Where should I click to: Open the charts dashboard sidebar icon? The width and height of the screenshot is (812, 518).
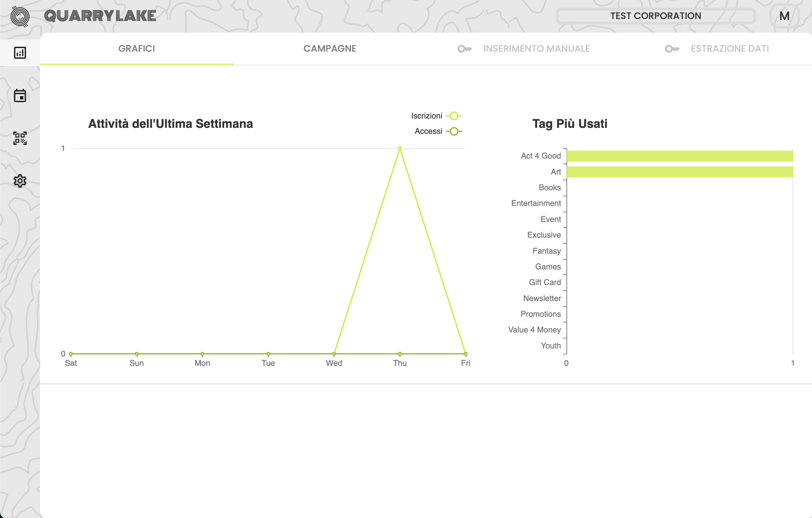(x=20, y=53)
